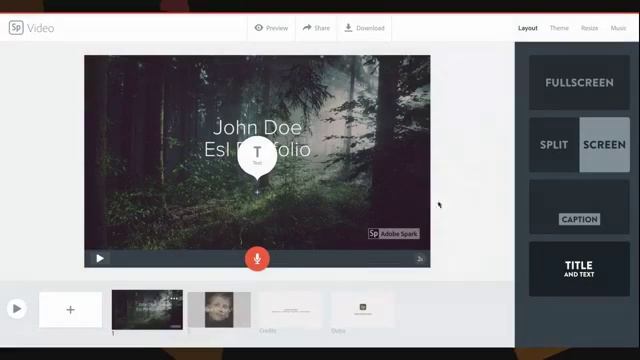This screenshot has width=640, height=360.
Task: Play the whole video from the timeline
Action: coord(17,309)
